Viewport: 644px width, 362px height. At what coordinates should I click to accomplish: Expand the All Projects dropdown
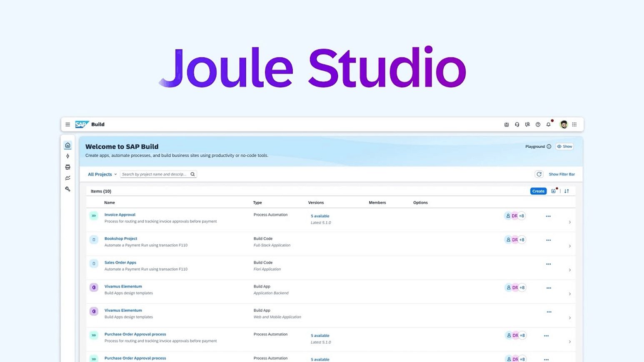101,174
